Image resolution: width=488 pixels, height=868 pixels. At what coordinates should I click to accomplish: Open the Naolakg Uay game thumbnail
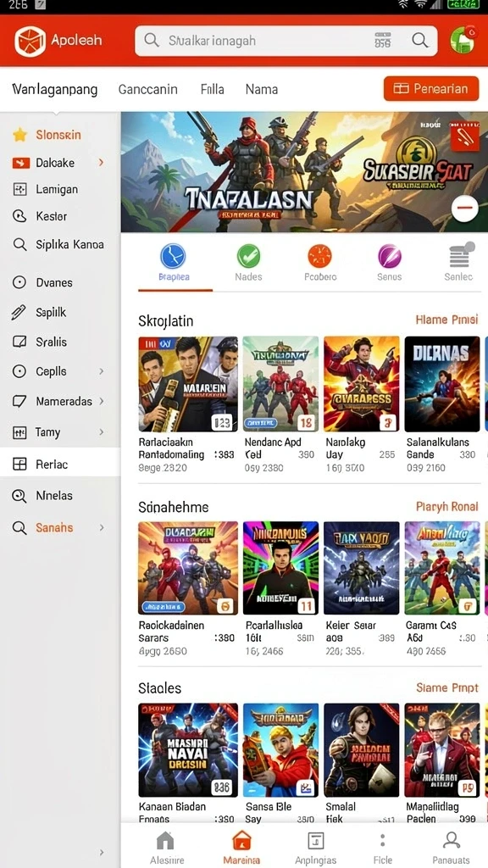[361, 384]
